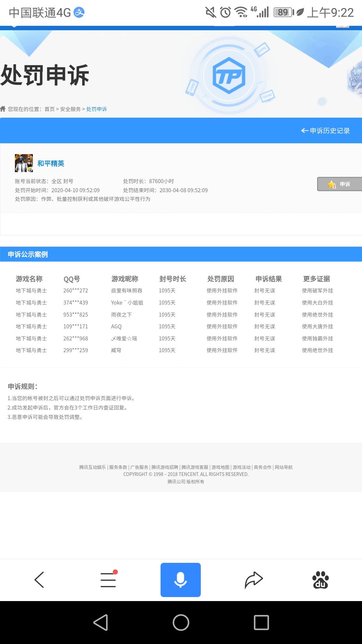362x644 pixels.
Task: Open 申诉历史记录 link
Action: coord(325,131)
